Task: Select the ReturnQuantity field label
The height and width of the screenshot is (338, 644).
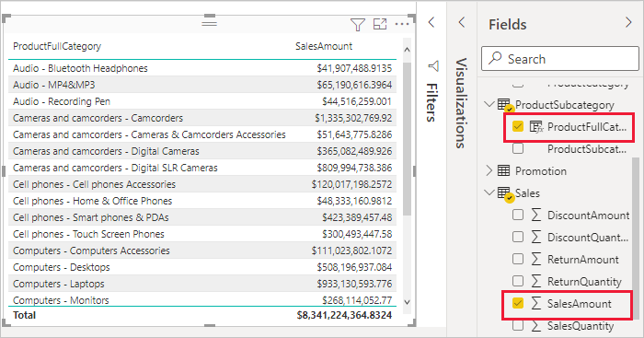Action: (x=584, y=282)
